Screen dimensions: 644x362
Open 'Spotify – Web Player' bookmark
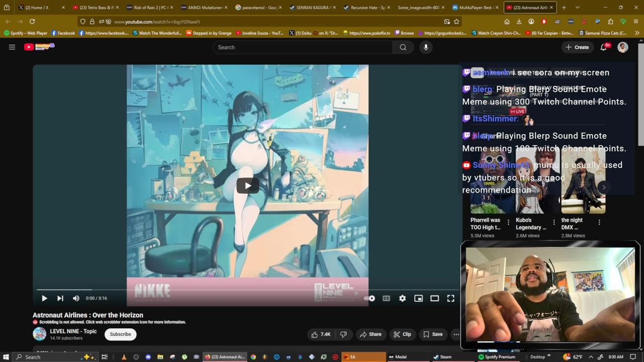(26, 33)
